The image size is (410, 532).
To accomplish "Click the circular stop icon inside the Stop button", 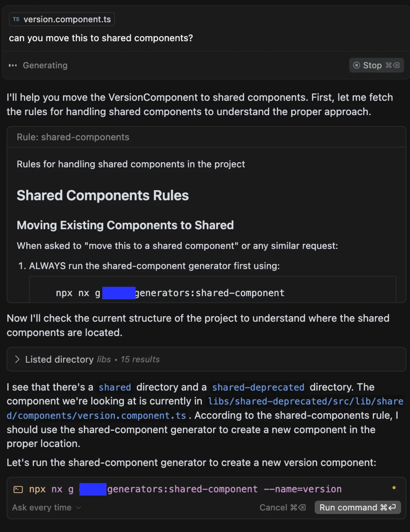I will tap(356, 65).
